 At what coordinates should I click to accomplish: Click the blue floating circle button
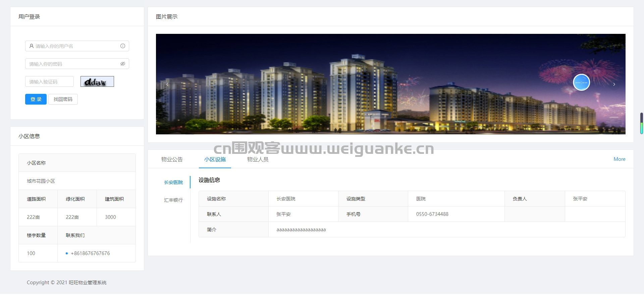click(x=581, y=82)
